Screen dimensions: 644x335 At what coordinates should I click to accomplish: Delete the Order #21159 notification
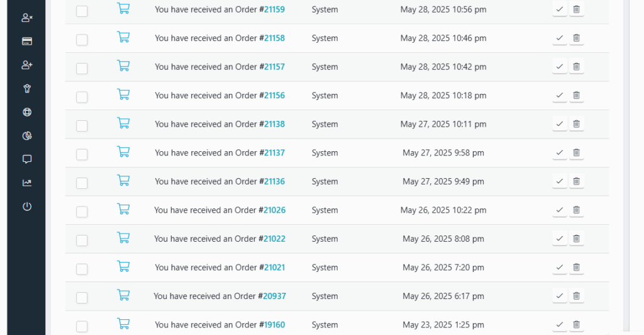pyautogui.click(x=576, y=9)
